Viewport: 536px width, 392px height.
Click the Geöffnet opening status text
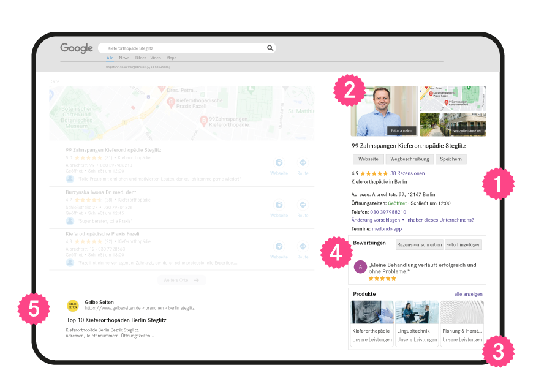397,203
